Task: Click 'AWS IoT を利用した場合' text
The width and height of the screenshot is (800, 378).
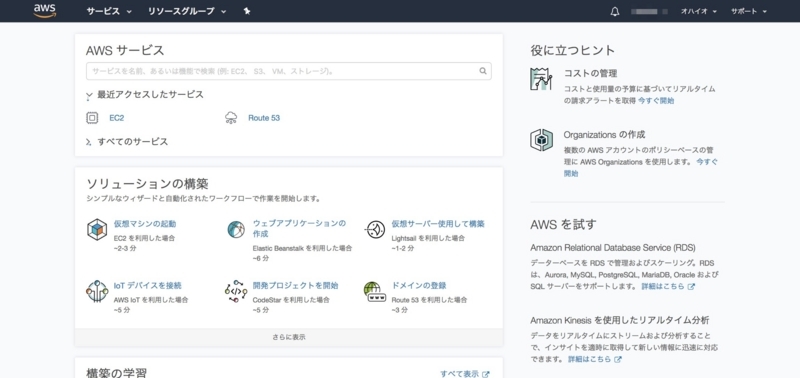Action: click(151, 300)
